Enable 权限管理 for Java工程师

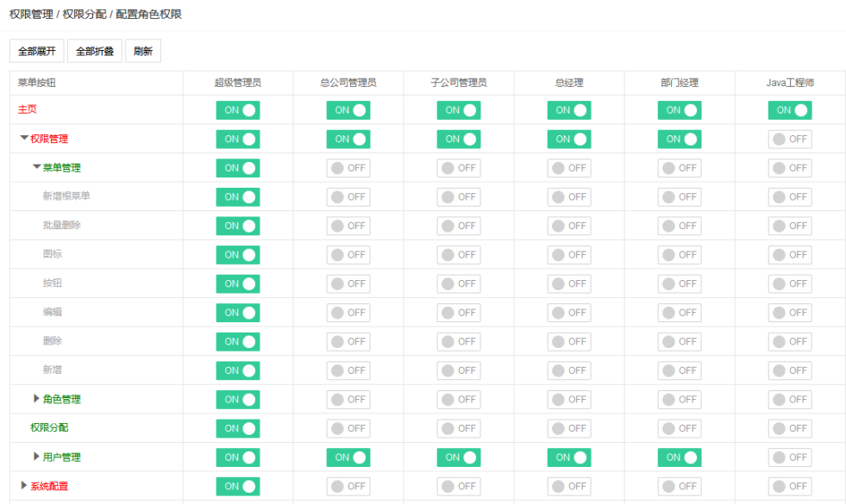790,140
